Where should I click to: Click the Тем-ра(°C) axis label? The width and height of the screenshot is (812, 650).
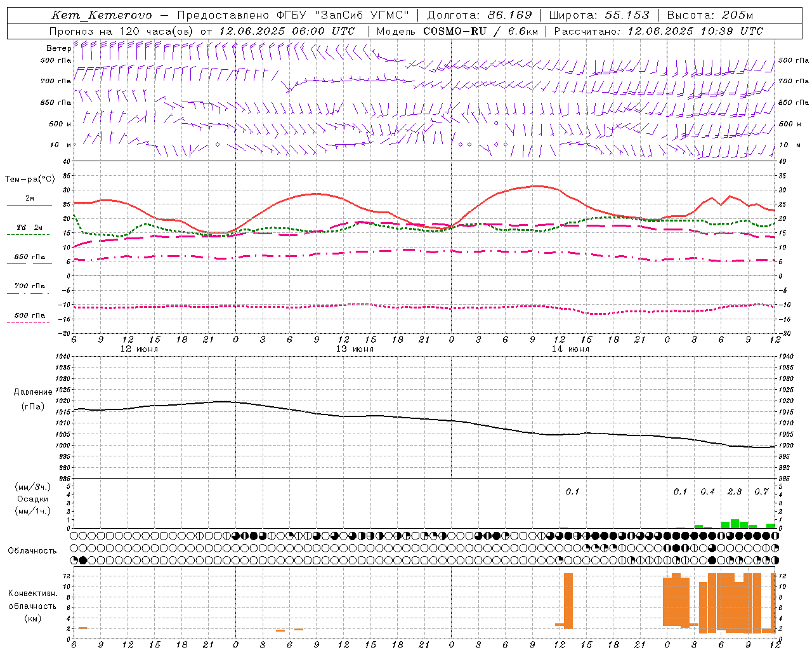point(30,180)
